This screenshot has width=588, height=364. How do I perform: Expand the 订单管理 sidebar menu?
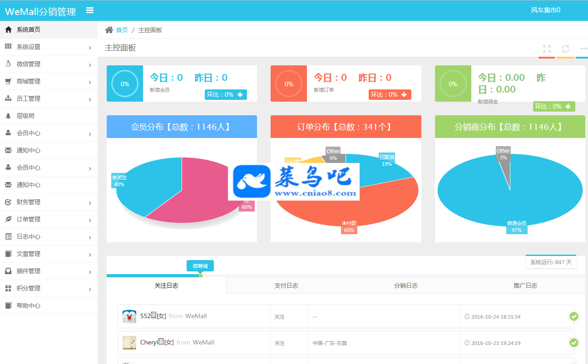pos(49,219)
